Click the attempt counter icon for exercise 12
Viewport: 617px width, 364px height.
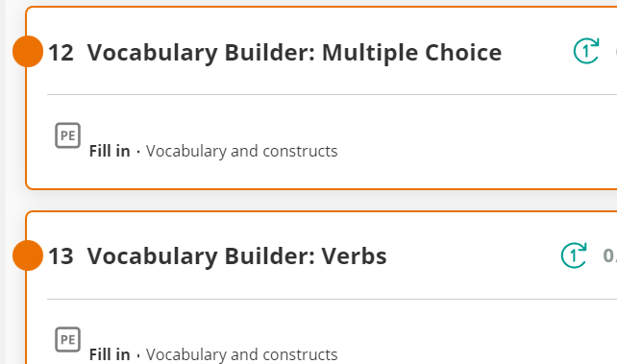(586, 51)
